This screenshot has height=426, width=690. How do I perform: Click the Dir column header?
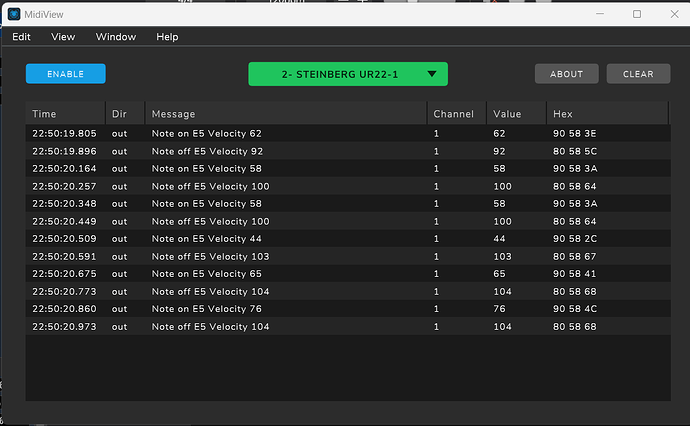(x=120, y=114)
